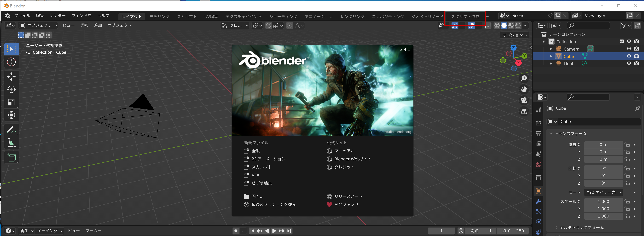Toggle snapping magnet icon
The image size is (644, 236).
(x=268, y=25)
